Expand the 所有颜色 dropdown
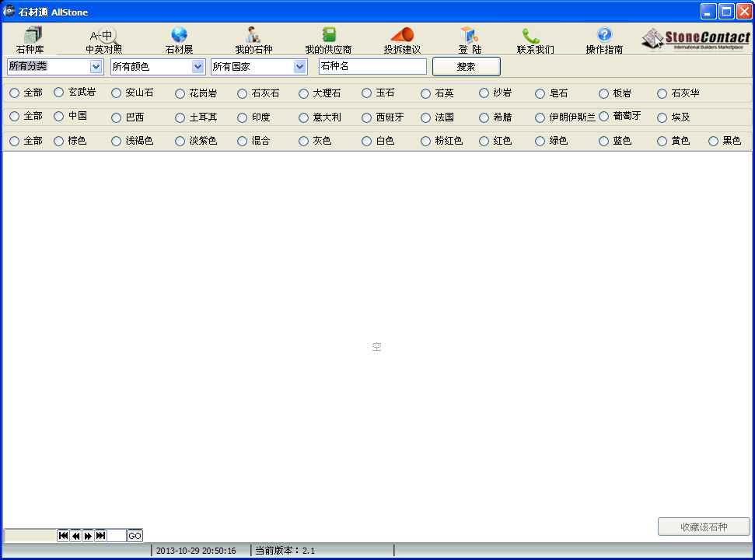 tap(198, 66)
